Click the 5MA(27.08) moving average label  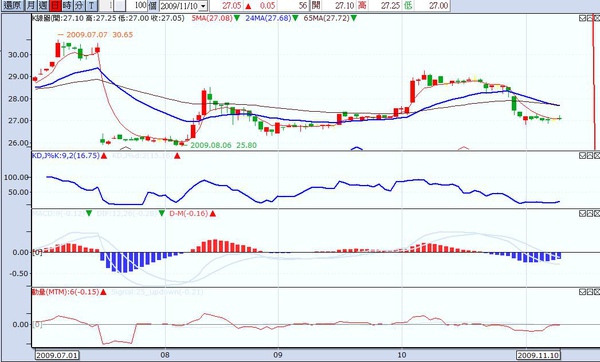pyautogui.click(x=212, y=18)
